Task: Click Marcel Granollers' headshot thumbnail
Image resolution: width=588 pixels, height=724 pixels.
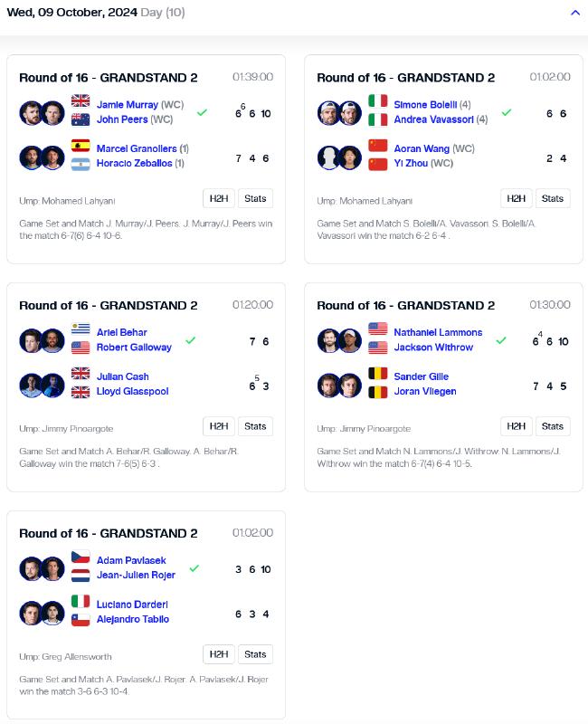Action: pos(32,157)
